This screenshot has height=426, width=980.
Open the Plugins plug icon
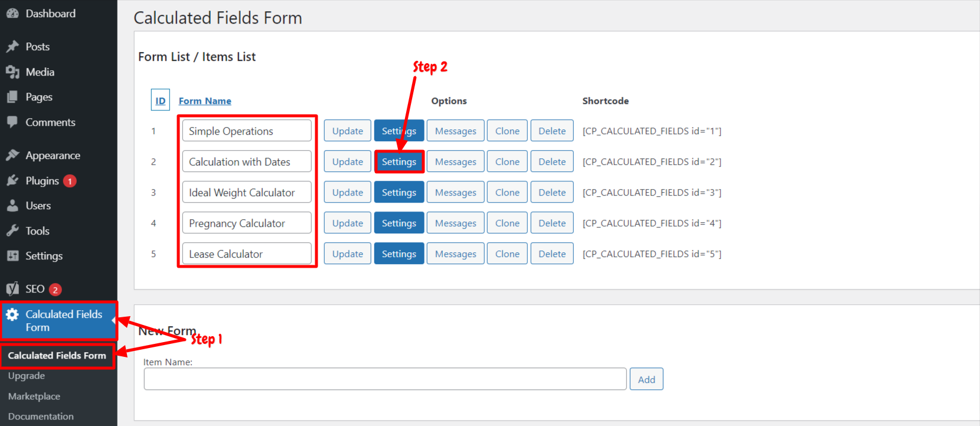coord(12,180)
